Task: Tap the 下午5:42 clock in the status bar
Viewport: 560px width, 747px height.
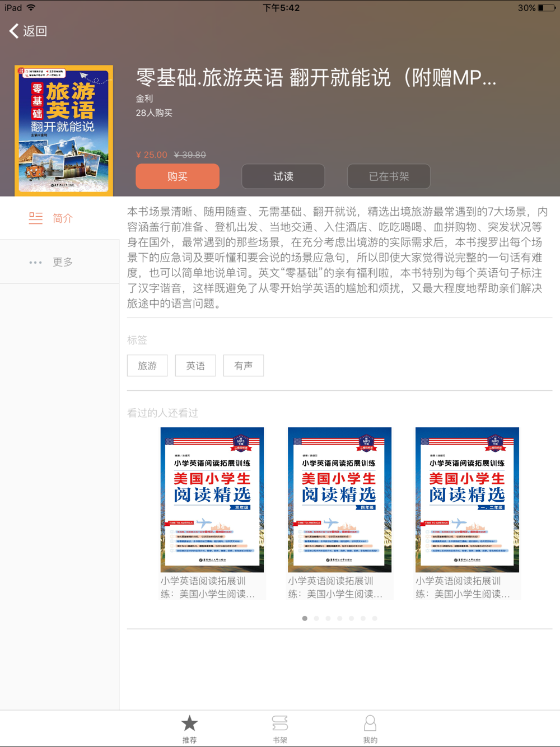Action: tap(281, 8)
